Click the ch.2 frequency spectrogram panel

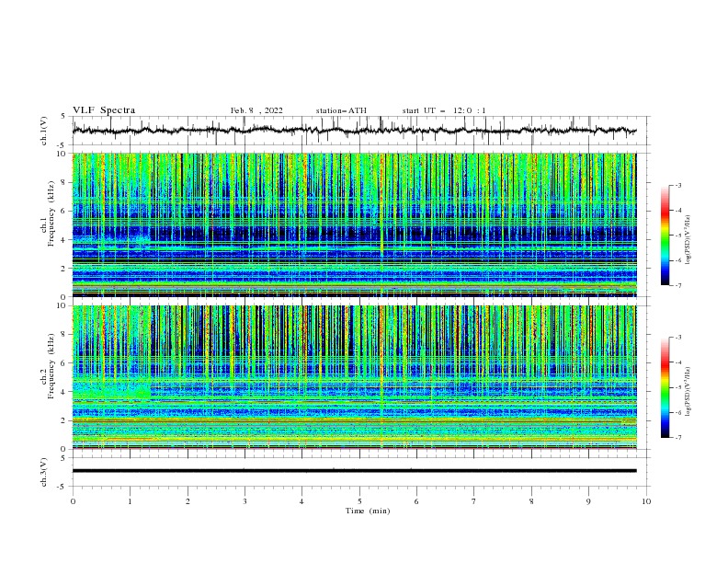point(354,377)
